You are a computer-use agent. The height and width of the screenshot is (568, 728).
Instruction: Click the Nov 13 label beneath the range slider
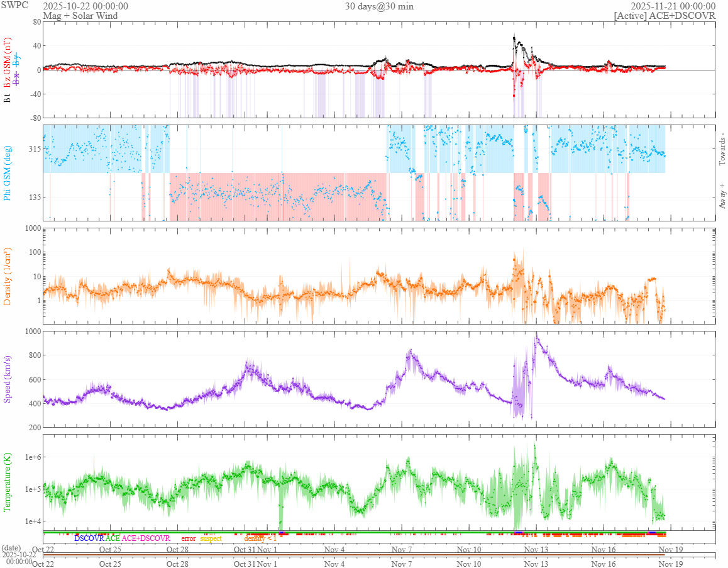point(536,564)
